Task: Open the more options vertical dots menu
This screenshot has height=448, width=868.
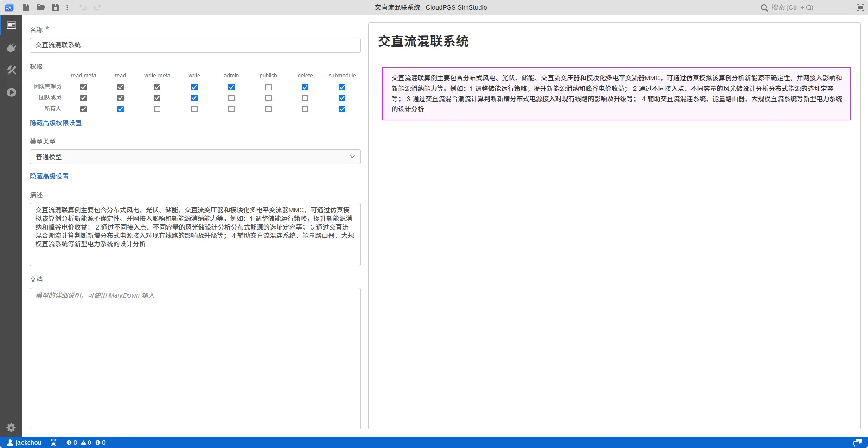Action: 67,7
